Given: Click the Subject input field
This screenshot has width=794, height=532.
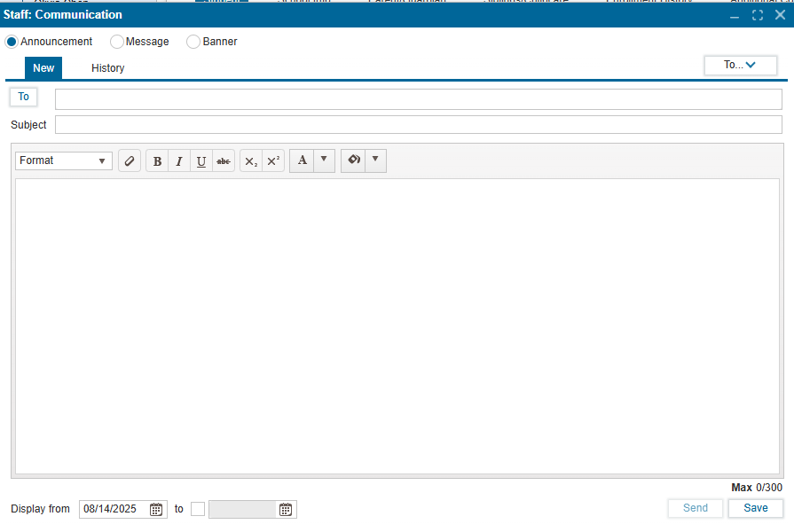Looking at the screenshot, I should [x=418, y=125].
